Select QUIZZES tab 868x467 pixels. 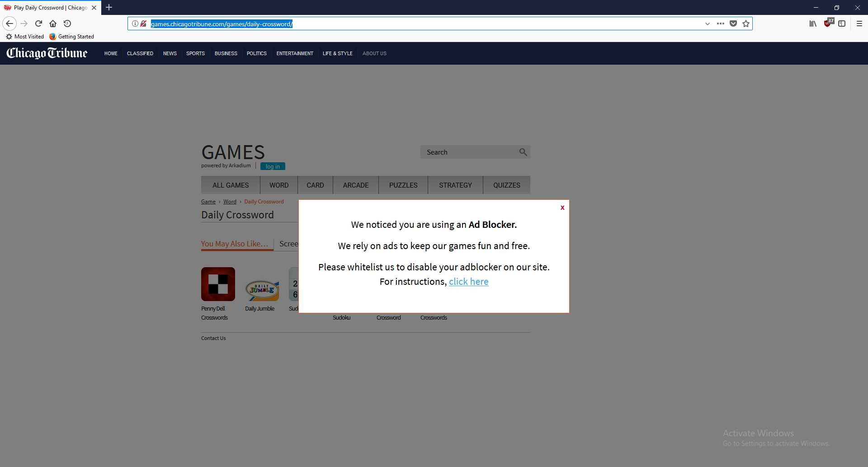pyautogui.click(x=507, y=185)
